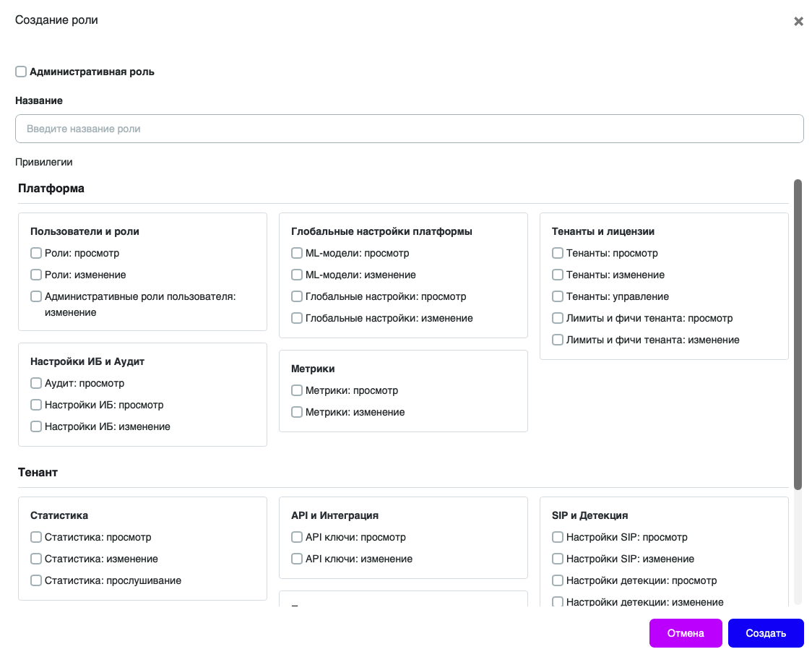The image size is (812, 657).
Task: Check Метрики: изменение
Action: (297, 412)
